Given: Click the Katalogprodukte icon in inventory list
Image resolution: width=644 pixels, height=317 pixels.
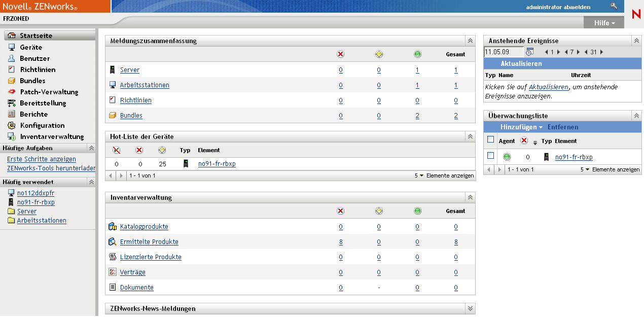Looking at the screenshot, I should pos(113,227).
